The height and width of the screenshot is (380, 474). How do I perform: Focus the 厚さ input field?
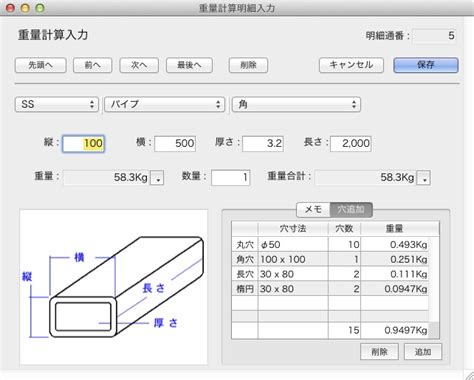click(263, 144)
